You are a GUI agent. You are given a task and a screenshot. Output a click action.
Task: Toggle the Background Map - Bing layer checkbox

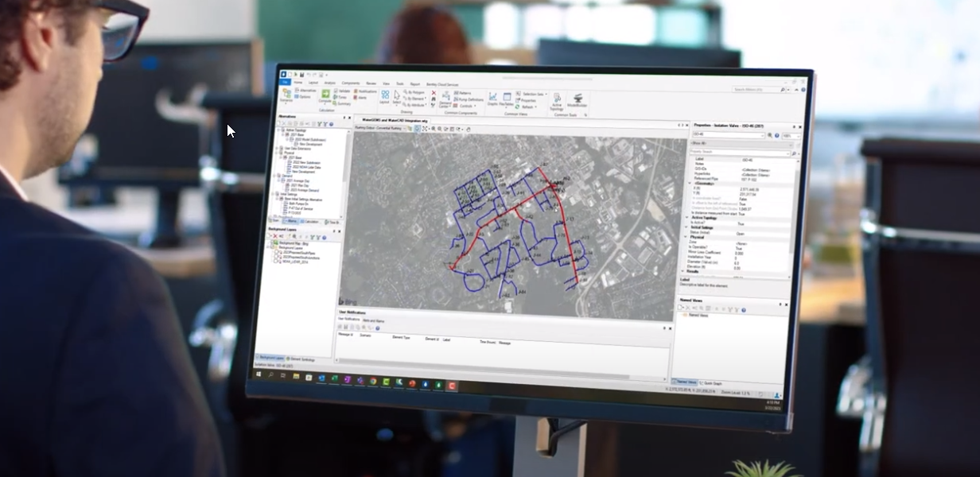point(274,243)
